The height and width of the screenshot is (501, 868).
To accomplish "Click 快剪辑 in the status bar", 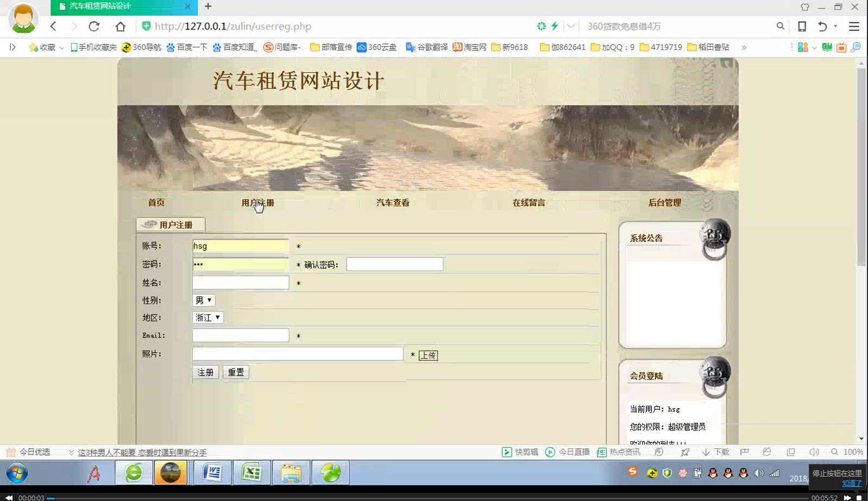I will click(520, 452).
